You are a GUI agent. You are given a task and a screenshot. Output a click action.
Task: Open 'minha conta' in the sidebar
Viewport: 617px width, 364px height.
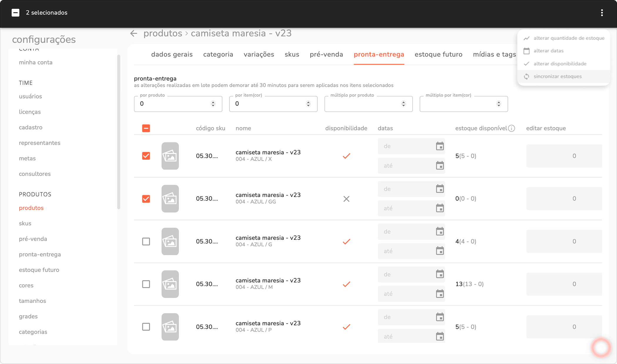pos(36,62)
